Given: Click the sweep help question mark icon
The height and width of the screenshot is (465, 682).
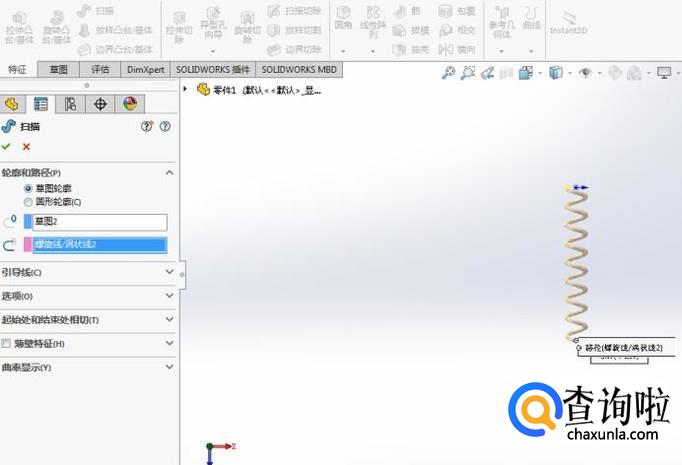Looking at the screenshot, I should point(165,126).
